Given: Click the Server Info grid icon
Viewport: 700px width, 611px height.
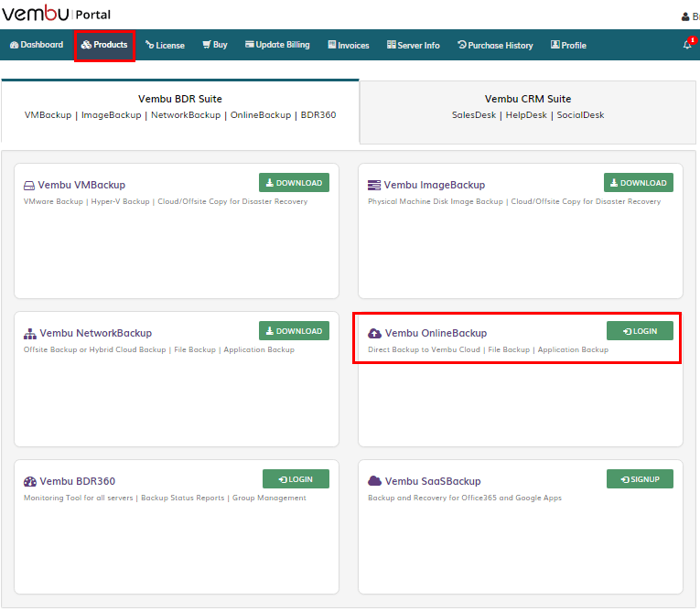Looking at the screenshot, I should [392, 44].
